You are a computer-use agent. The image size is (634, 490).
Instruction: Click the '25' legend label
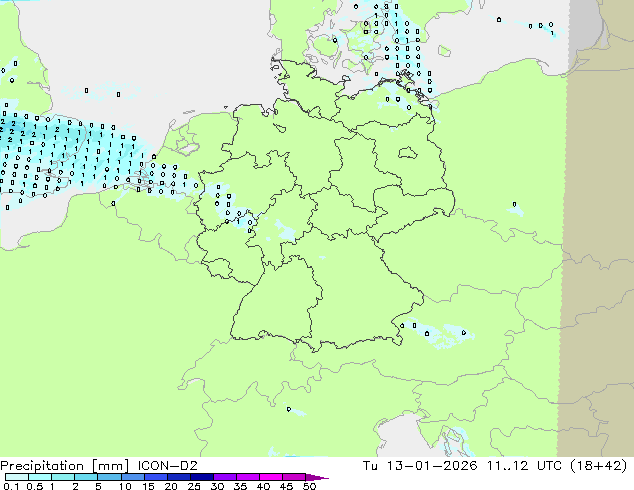pyautogui.click(x=194, y=486)
